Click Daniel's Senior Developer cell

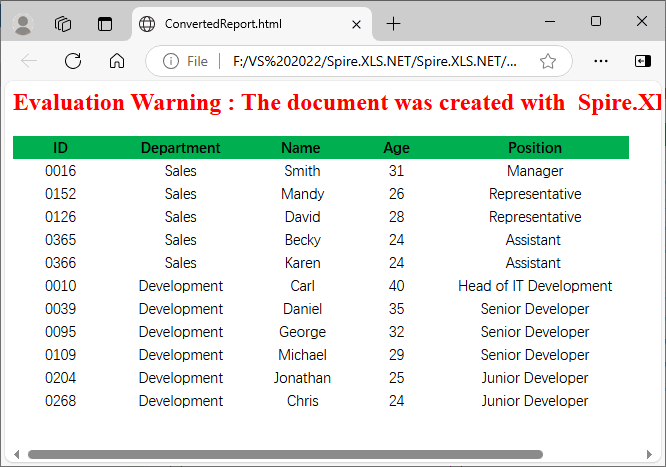(x=535, y=309)
